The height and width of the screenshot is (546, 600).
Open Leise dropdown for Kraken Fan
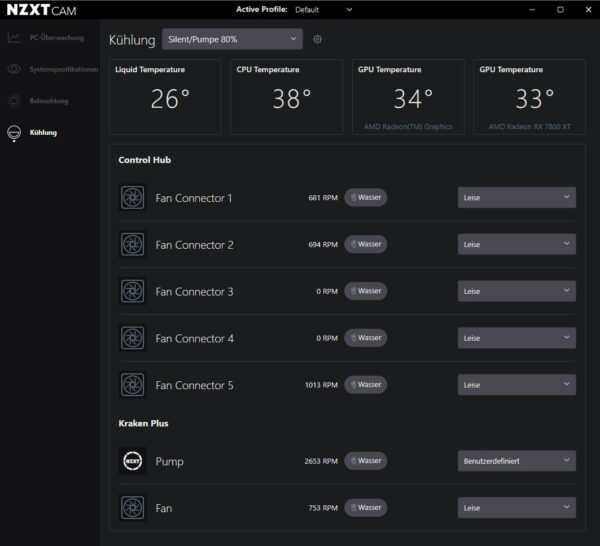tap(517, 508)
